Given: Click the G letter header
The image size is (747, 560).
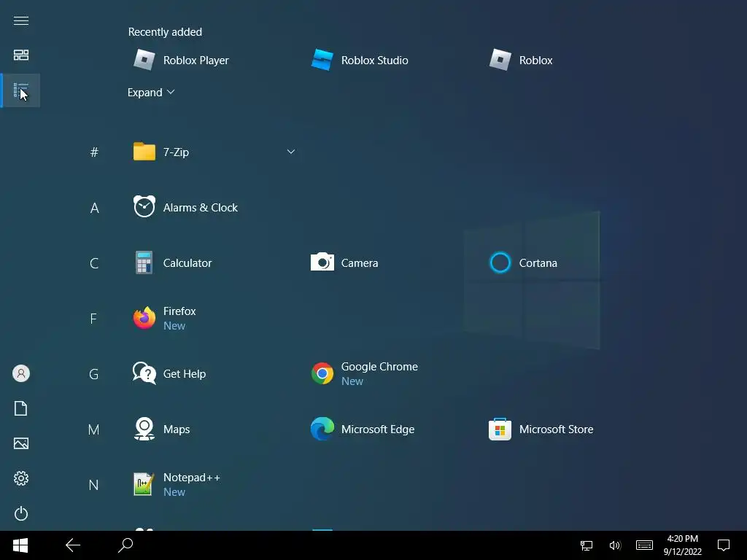Looking at the screenshot, I should (x=94, y=374).
